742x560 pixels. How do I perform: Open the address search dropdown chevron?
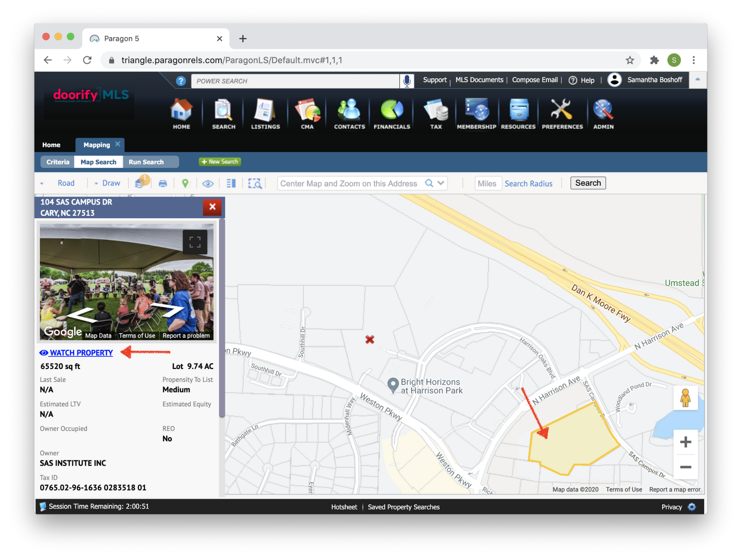(x=441, y=183)
